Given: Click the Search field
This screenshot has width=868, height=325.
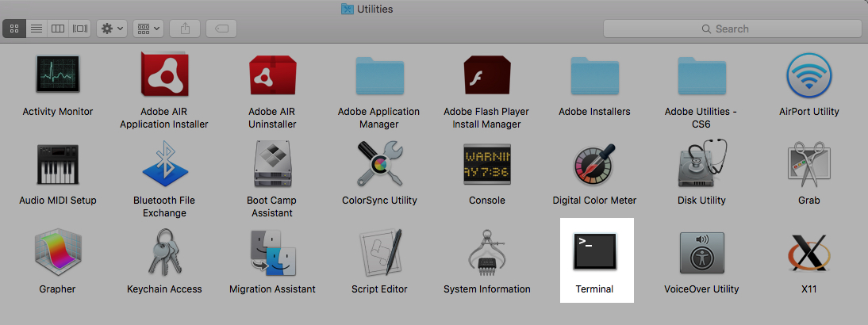Looking at the screenshot, I should [x=732, y=29].
